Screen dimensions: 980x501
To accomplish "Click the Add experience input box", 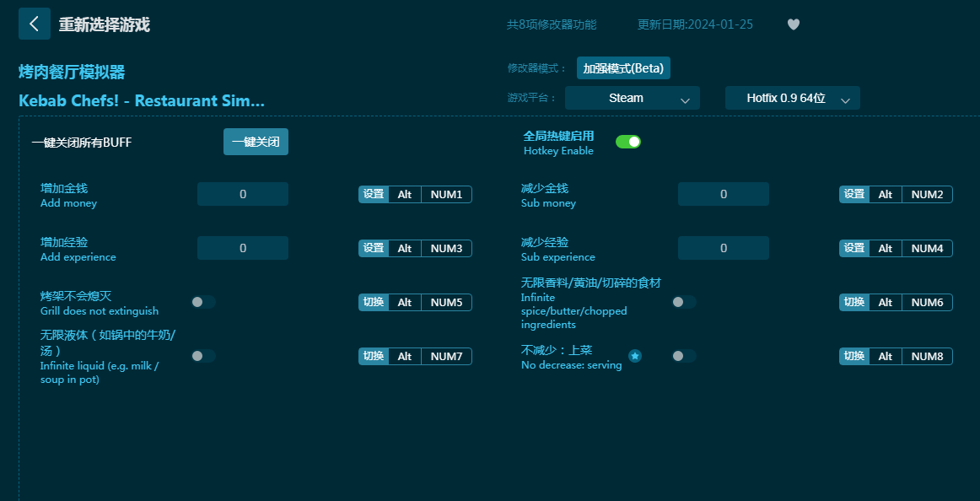I will pyautogui.click(x=243, y=248).
